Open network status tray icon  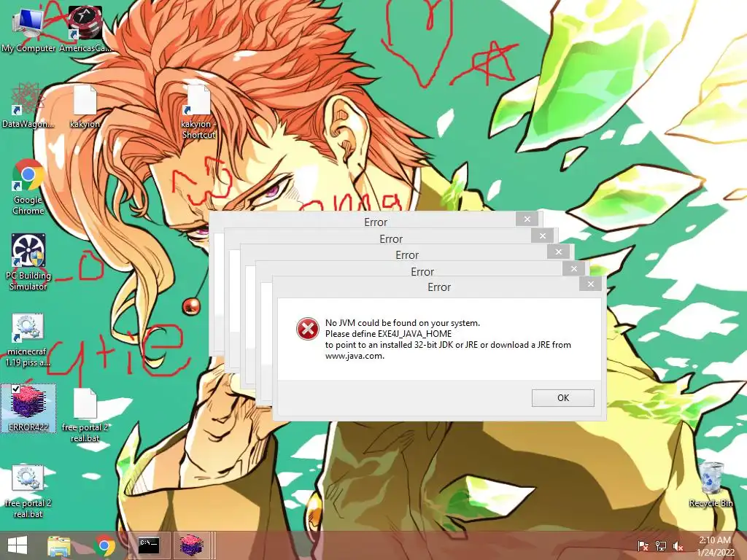pyautogui.click(x=661, y=545)
